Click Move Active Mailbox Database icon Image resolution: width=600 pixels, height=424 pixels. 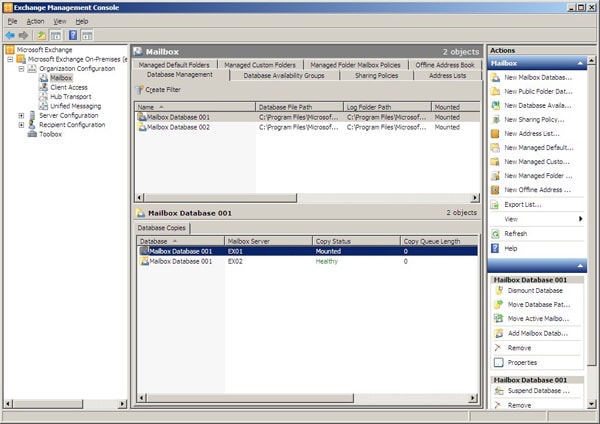point(499,318)
